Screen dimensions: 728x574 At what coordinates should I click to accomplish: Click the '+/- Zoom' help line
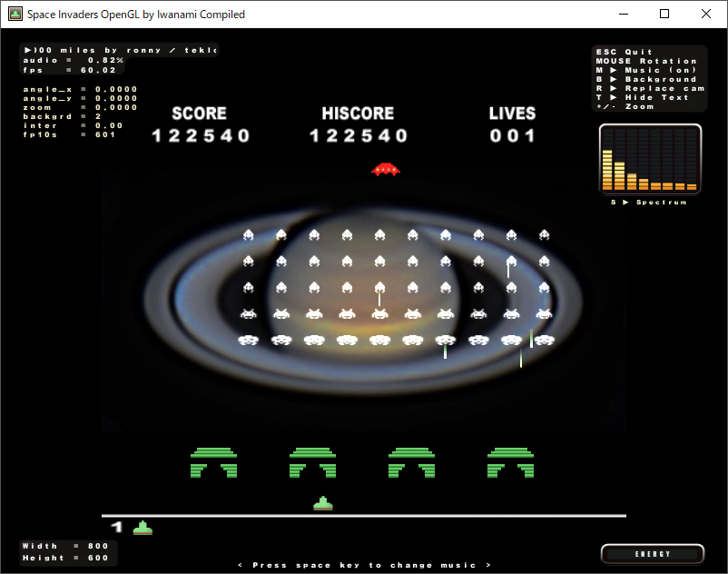625,106
